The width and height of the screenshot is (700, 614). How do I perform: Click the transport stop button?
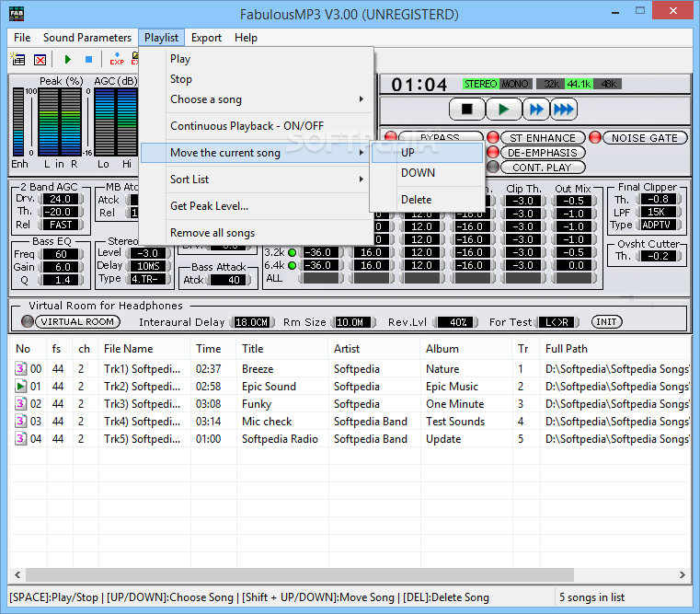[x=466, y=109]
